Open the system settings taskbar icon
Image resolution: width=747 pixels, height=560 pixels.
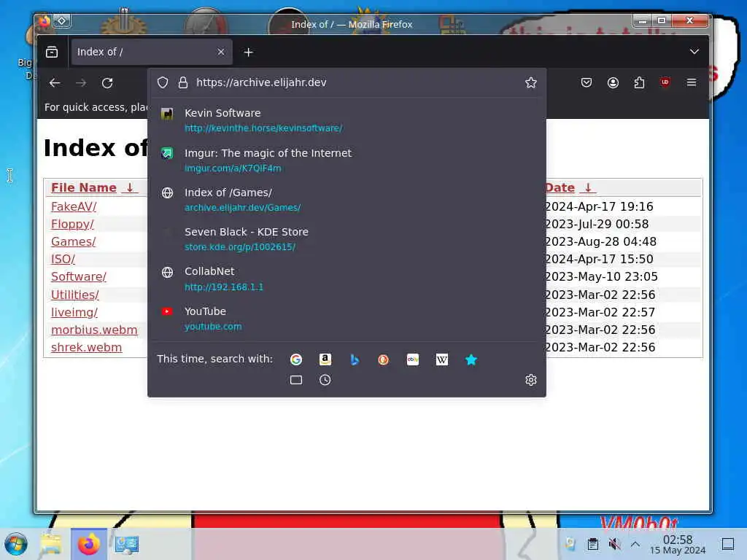point(127,544)
